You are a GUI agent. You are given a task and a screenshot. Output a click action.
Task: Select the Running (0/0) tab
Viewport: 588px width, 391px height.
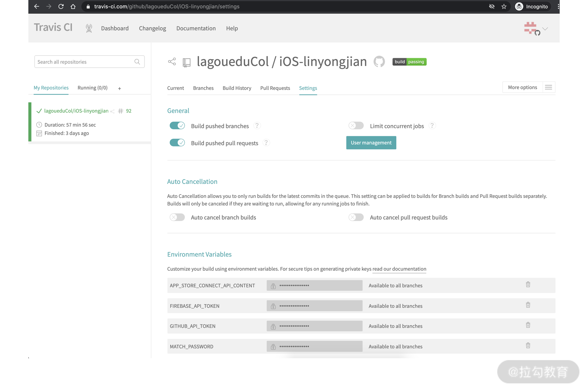[x=92, y=88]
